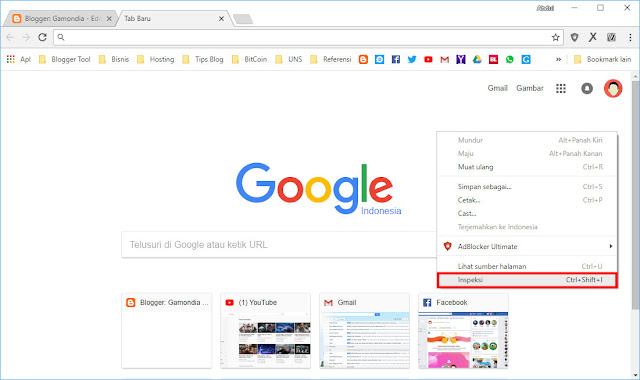Open the W extension icon in toolbar

611,37
